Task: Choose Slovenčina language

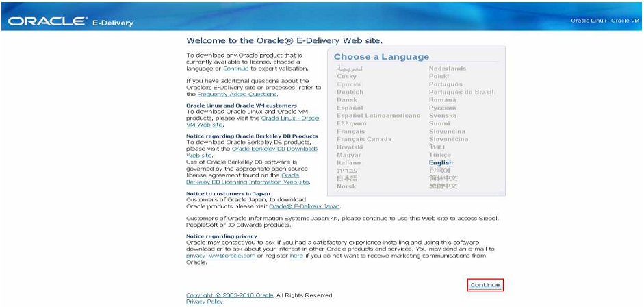Action: [x=447, y=131]
